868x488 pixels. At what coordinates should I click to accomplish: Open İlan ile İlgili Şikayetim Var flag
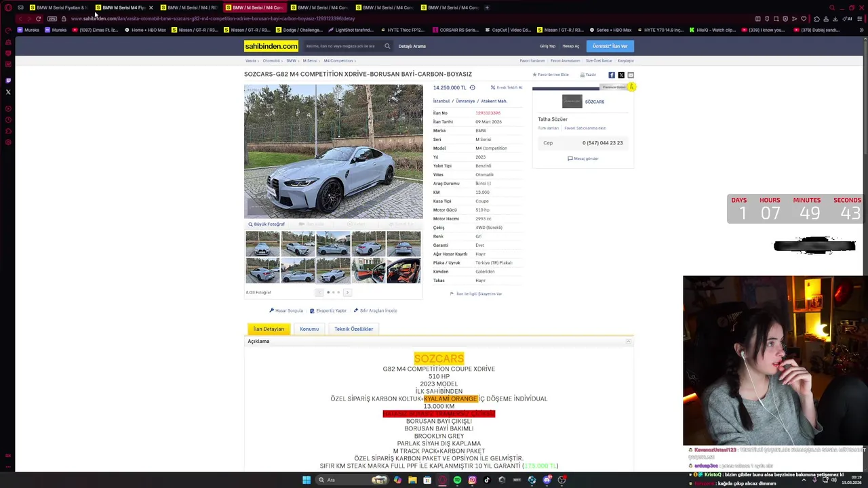click(476, 293)
